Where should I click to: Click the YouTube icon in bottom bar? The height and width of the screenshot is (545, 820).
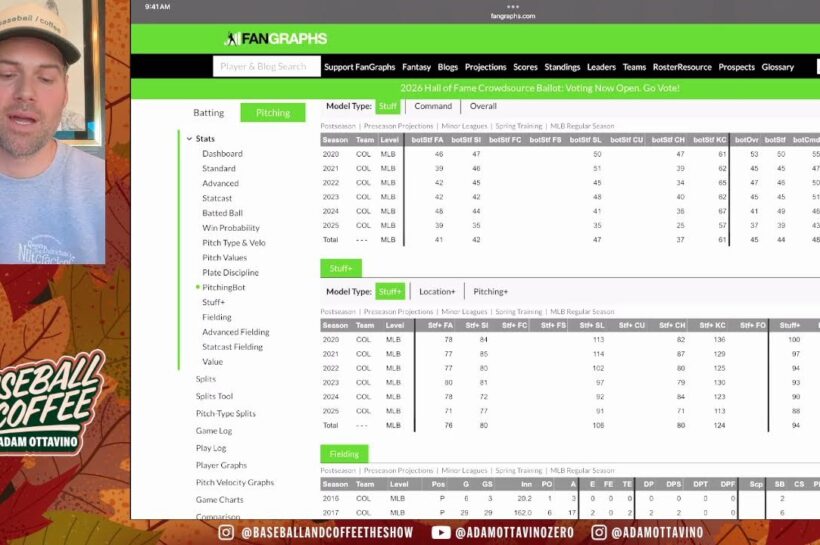pyautogui.click(x=441, y=532)
